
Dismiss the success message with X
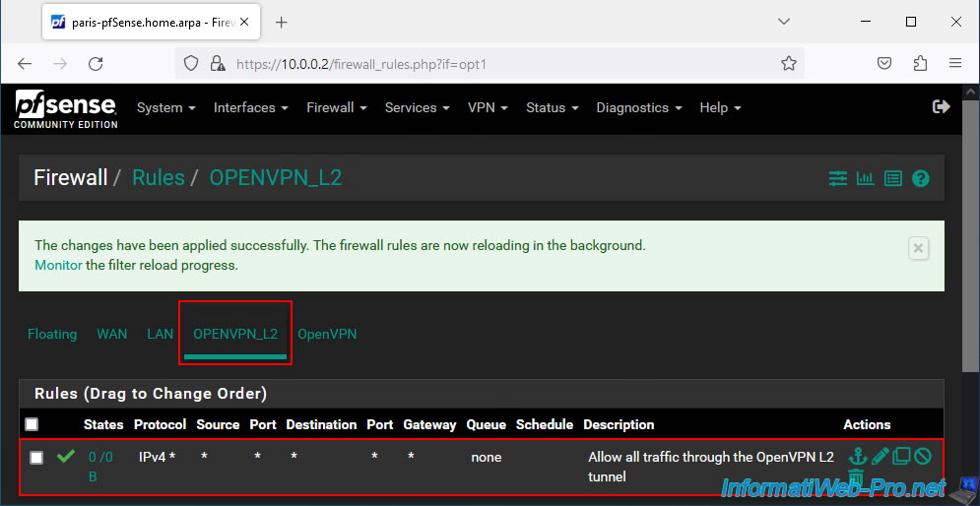click(x=918, y=248)
